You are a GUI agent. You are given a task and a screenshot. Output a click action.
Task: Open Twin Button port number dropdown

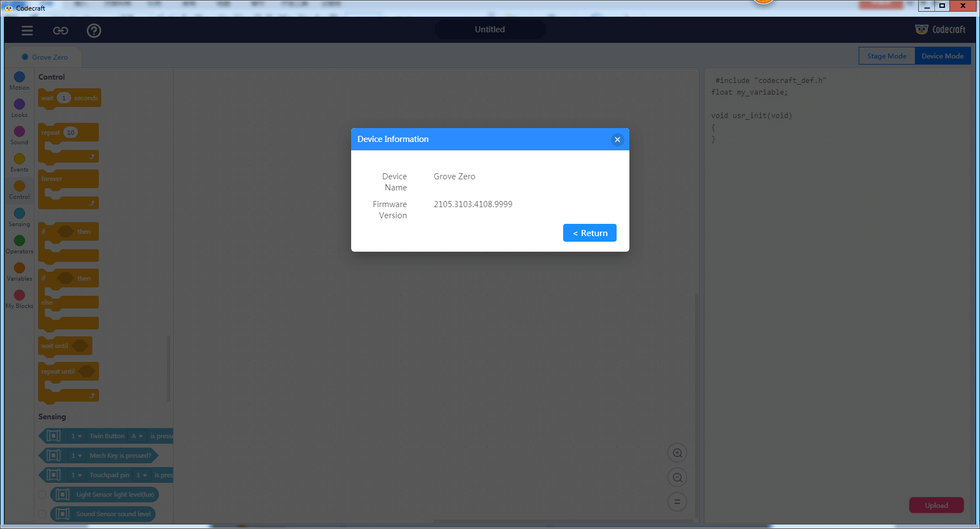click(76, 436)
